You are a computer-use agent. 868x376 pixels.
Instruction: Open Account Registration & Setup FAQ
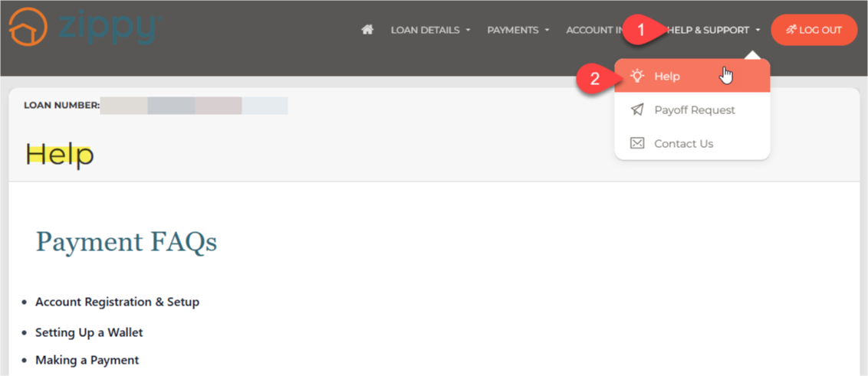coord(117,302)
